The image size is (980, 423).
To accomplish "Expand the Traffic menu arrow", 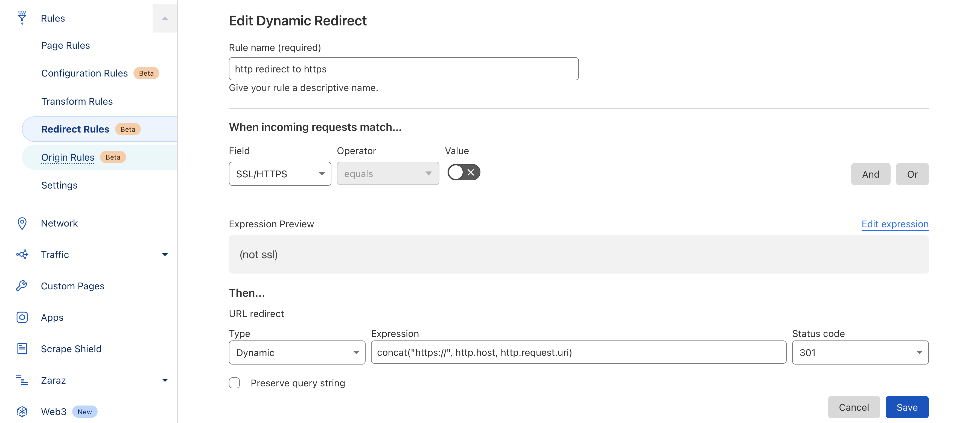I will pos(165,254).
